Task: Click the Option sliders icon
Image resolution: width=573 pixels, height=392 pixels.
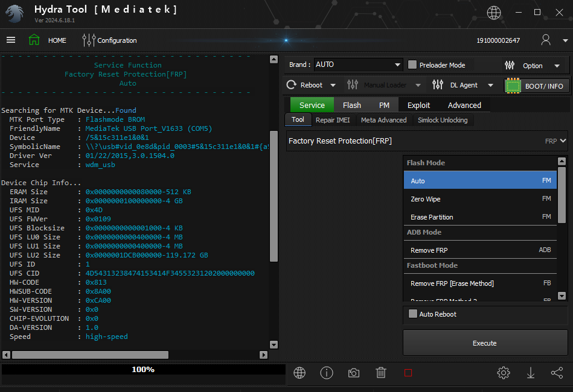Action: click(510, 65)
